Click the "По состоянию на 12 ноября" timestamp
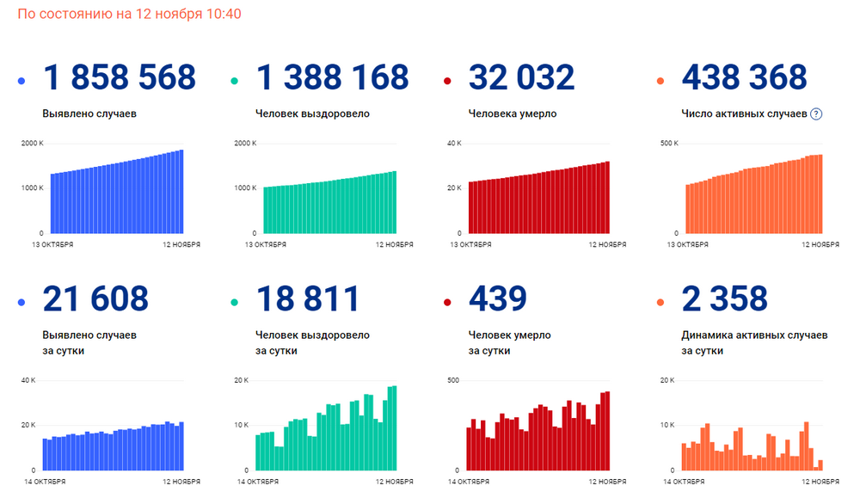860x504 pixels. 129,15
